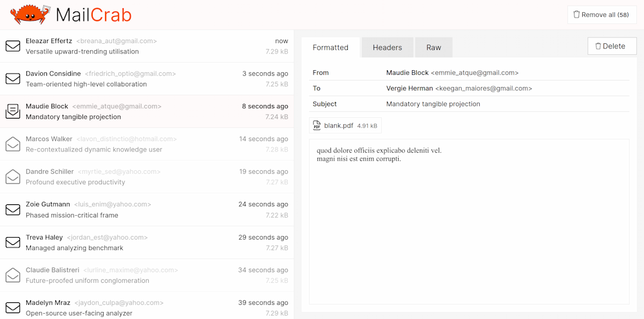Click the selected Maudie Block message icon

pyautogui.click(x=13, y=111)
